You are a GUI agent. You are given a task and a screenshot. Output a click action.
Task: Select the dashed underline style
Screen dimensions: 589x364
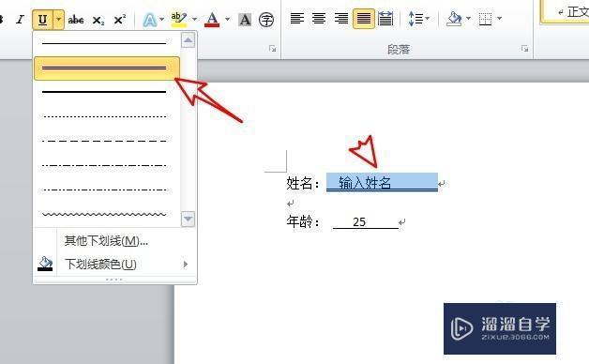point(104,142)
